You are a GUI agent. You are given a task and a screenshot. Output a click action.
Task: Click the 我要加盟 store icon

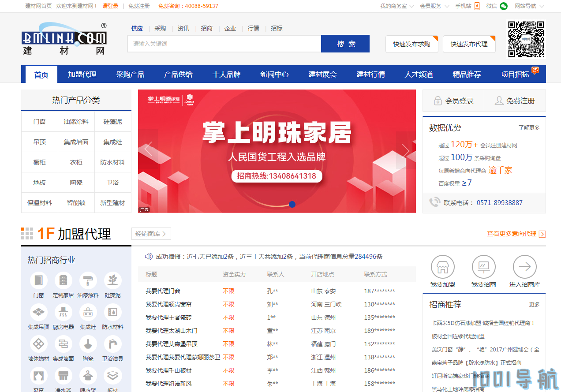click(442, 266)
